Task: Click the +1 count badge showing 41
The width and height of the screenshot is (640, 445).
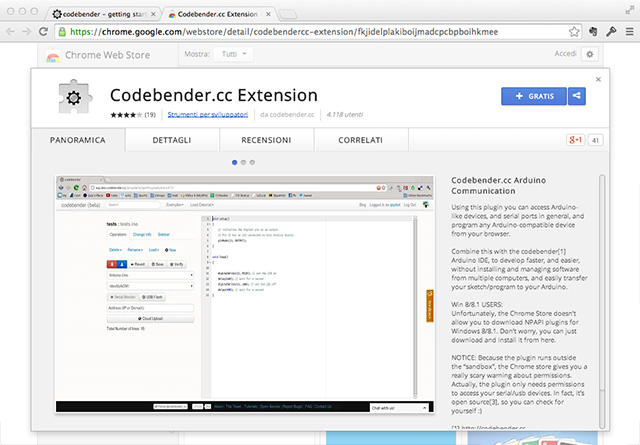Action: coord(595,140)
